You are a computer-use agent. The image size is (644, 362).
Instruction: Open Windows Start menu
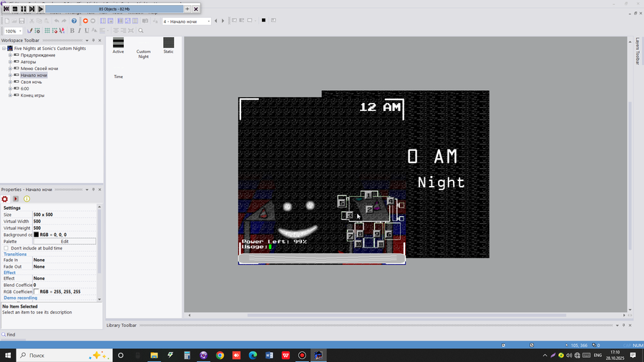click(x=8, y=356)
